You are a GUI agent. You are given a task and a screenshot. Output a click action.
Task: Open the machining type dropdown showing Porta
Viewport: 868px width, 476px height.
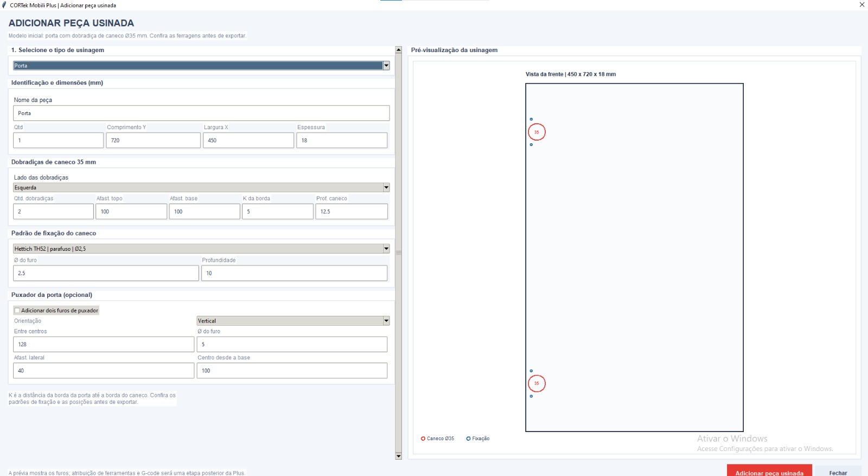coord(201,66)
